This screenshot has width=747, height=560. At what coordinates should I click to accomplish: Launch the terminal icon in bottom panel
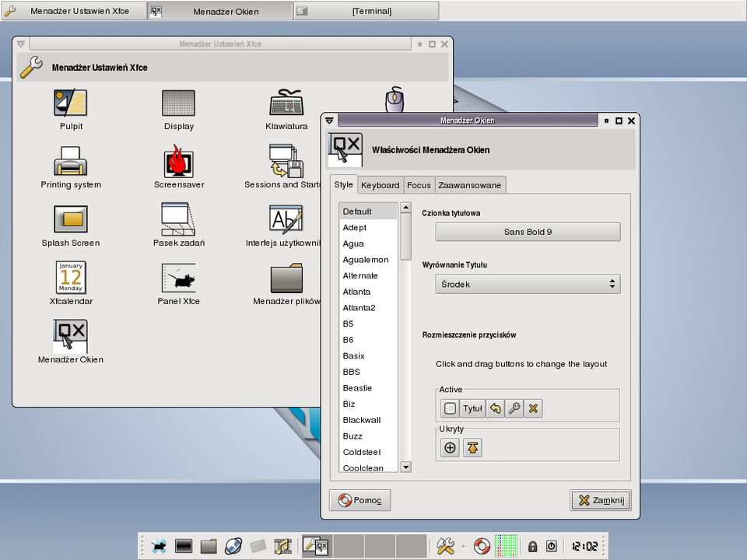click(184, 546)
